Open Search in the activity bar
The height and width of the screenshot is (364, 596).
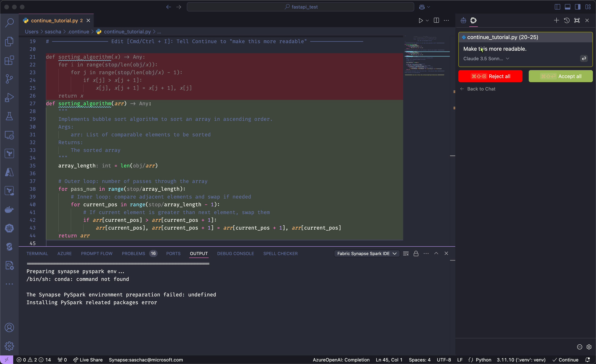coord(10,23)
